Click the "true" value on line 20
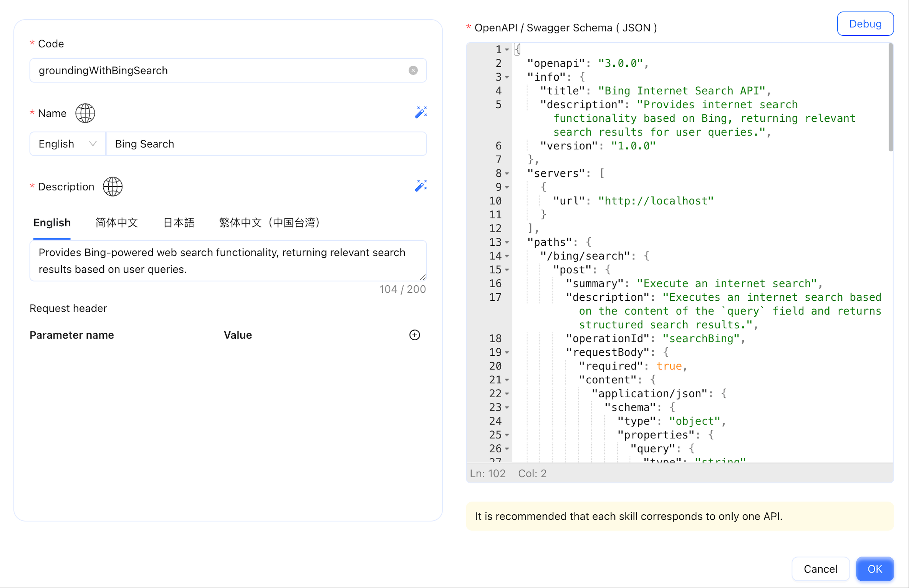This screenshot has width=909, height=588. 669,366
